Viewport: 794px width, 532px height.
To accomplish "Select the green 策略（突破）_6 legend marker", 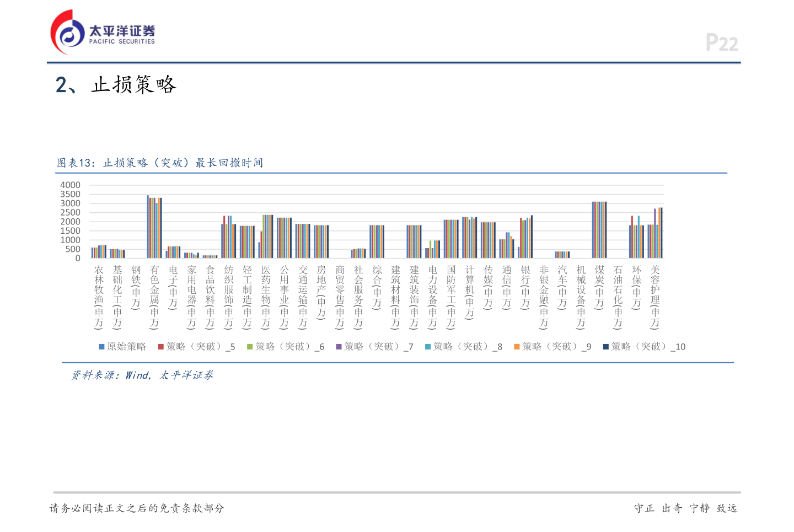I will pos(250,347).
